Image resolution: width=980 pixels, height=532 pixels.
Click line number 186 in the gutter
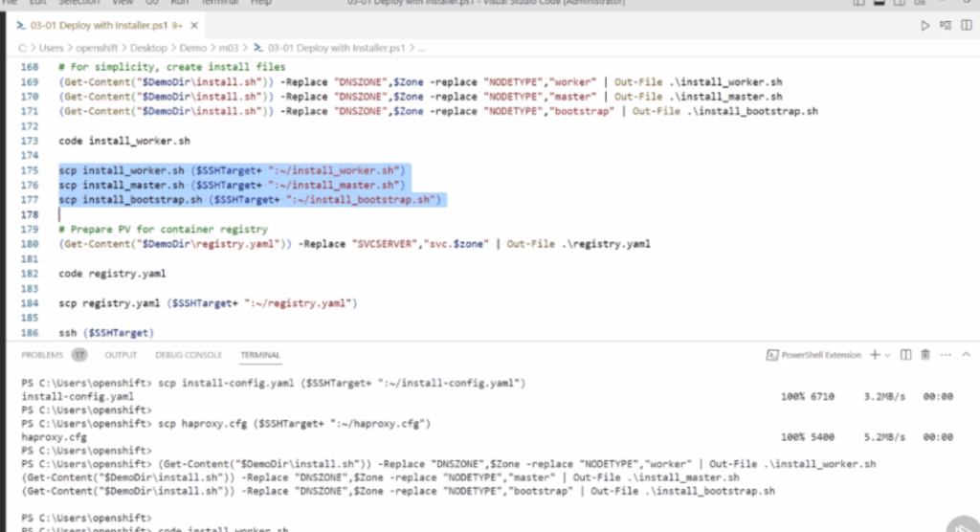pos(30,333)
